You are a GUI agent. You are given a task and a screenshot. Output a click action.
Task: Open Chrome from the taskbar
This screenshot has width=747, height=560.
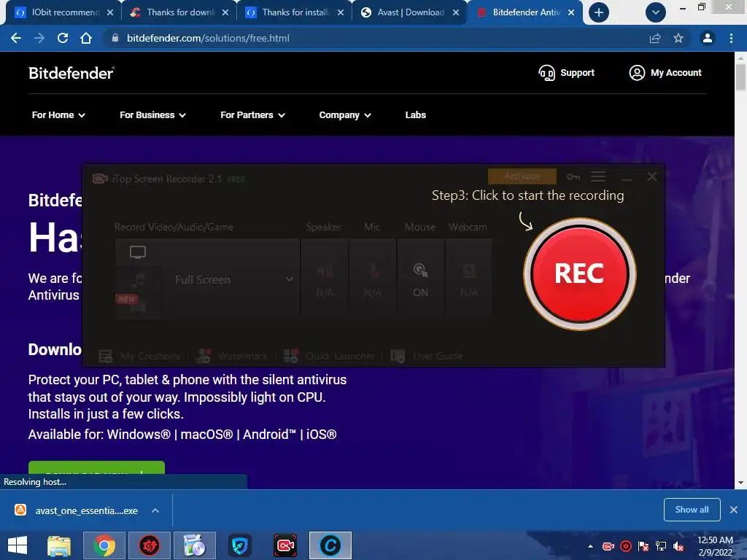click(x=104, y=545)
